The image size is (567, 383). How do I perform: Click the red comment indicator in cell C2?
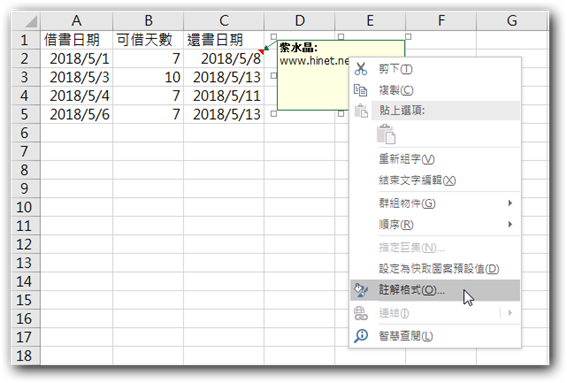click(x=261, y=52)
